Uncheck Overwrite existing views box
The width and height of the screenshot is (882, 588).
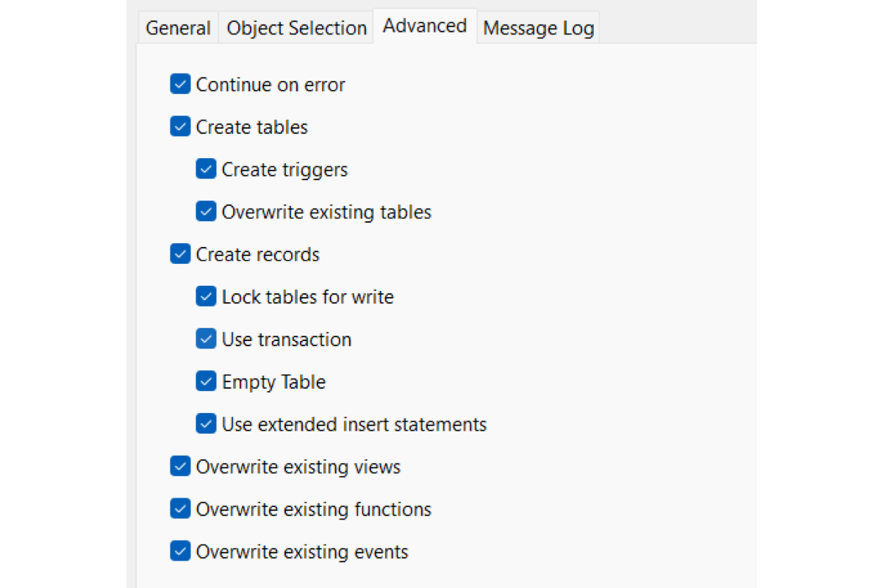[x=181, y=467]
